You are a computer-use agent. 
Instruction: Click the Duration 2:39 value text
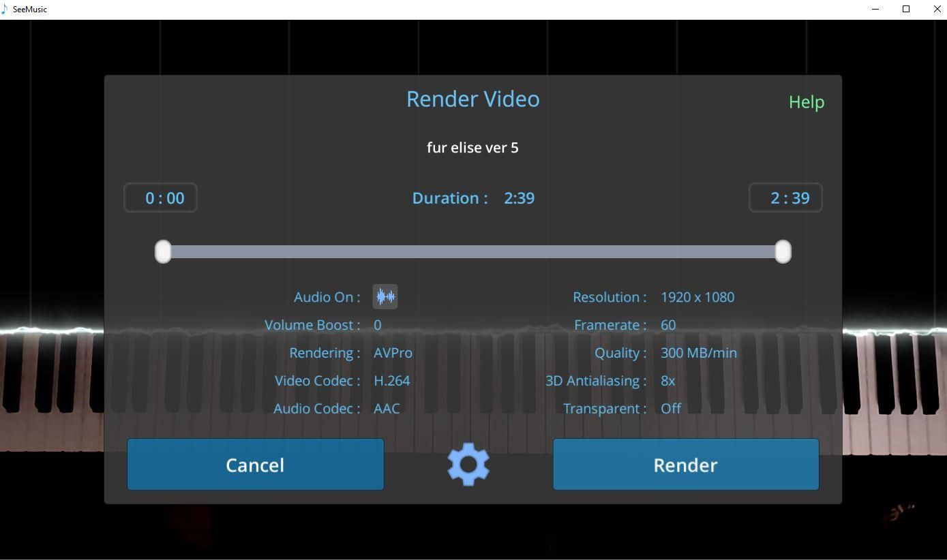click(x=519, y=198)
